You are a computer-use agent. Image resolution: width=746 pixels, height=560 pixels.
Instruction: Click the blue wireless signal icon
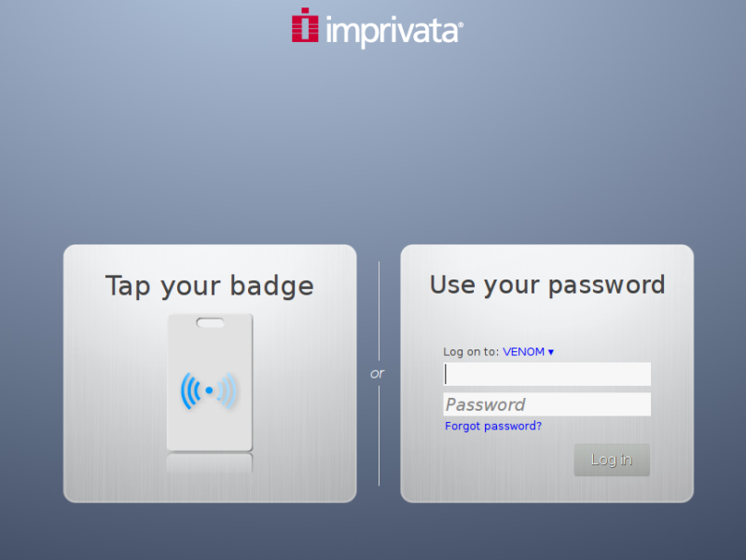click(209, 390)
